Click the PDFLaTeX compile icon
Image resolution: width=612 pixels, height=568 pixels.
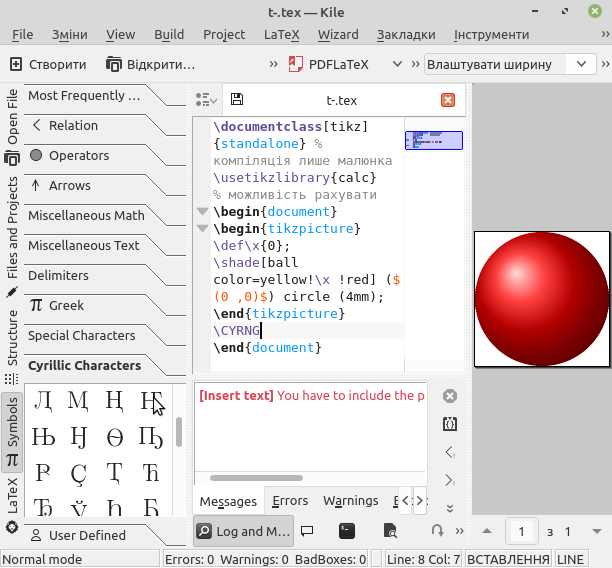click(x=295, y=64)
